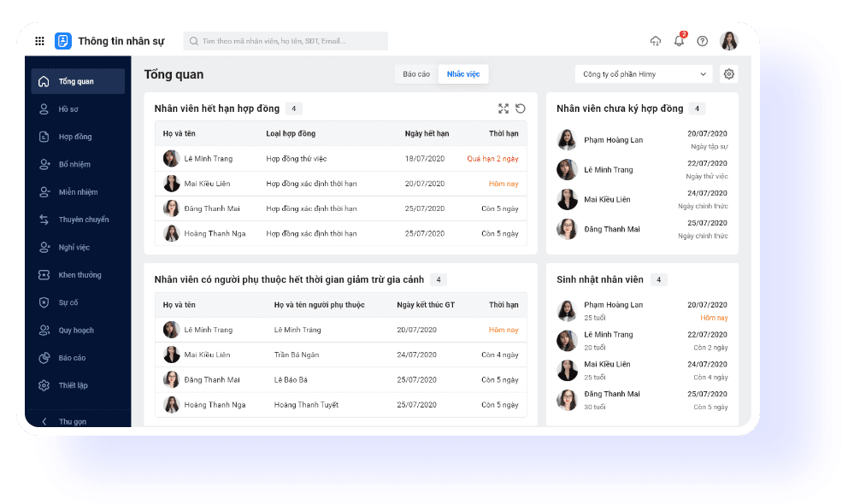Click the Thông tin nhân sự app logo
This screenshot has width=842, height=504.
click(63, 41)
